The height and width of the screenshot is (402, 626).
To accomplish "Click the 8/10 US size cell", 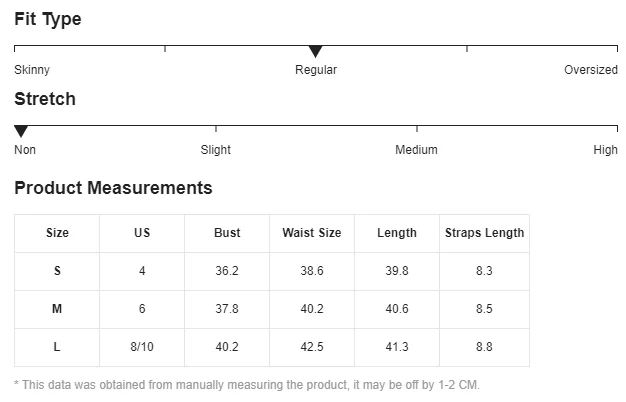I will (x=142, y=347).
